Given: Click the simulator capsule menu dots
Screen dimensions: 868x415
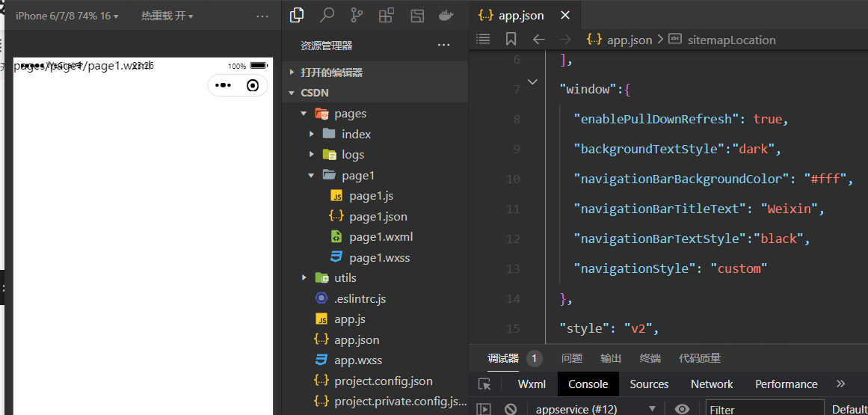Looking at the screenshot, I should (x=223, y=85).
